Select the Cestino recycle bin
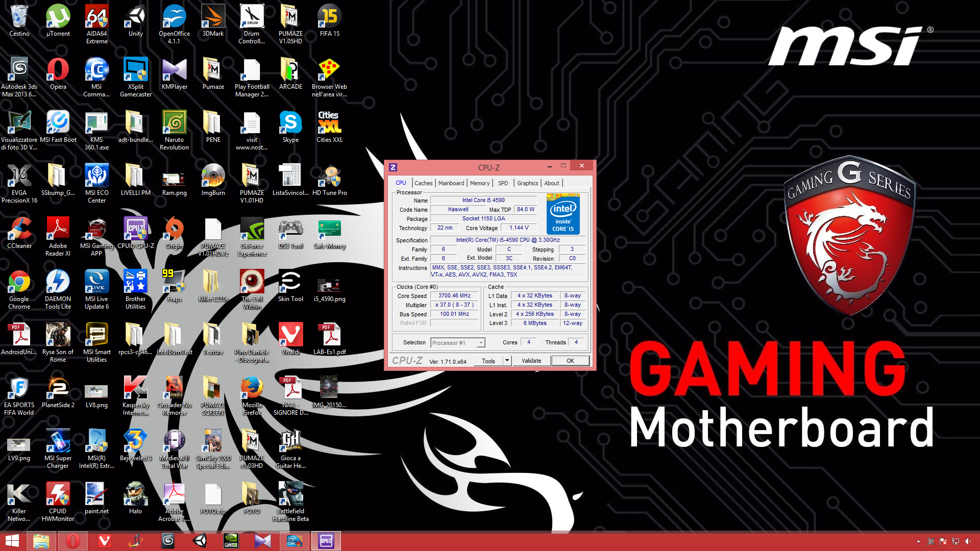This screenshot has height=551, width=980. [19, 20]
